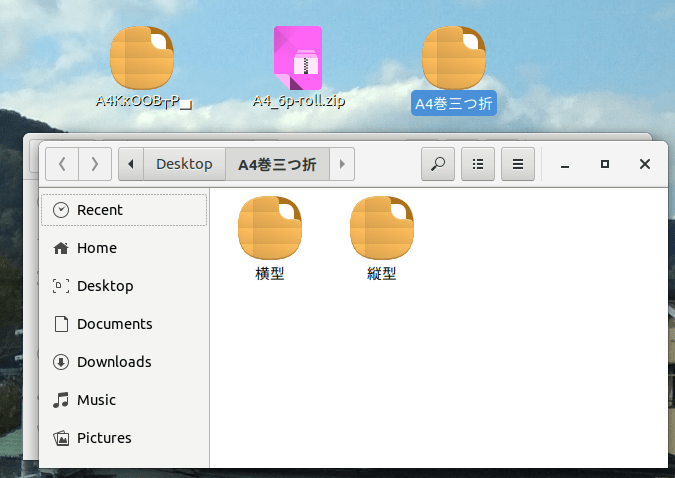Viewport: 675px width, 478px height.
Task: Click the Home house icon
Action: coord(61,248)
